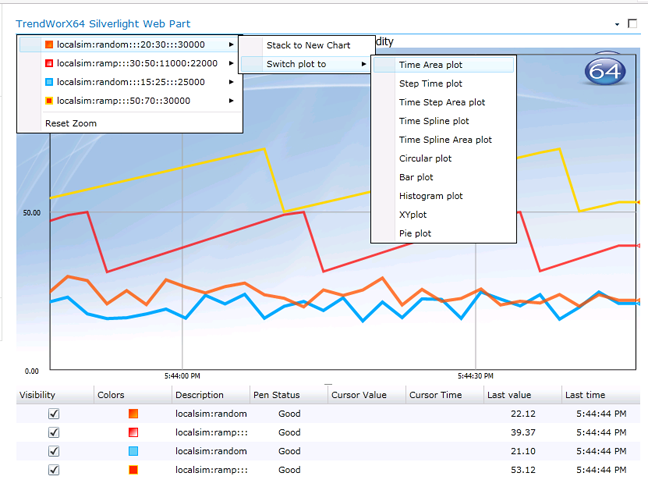Click the Last value column header
The height and width of the screenshot is (487, 648).
pyautogui.click(x=523, y=395)
